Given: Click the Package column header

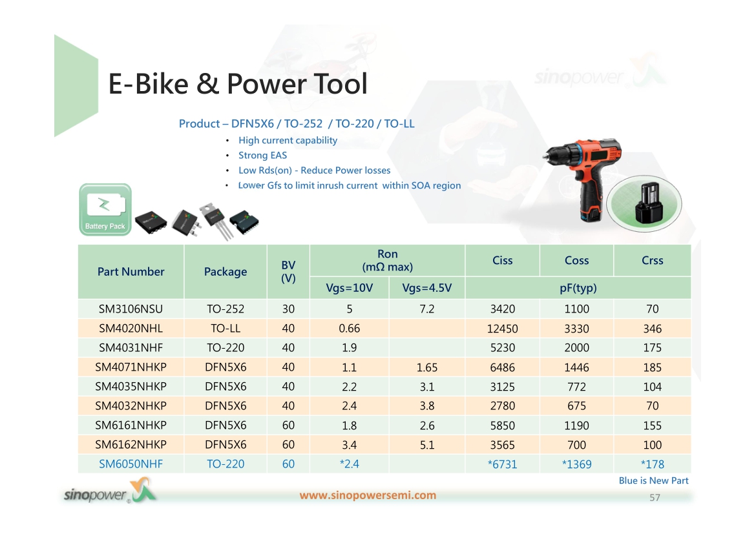Looking at the screenshot, I should pos(225,272).
